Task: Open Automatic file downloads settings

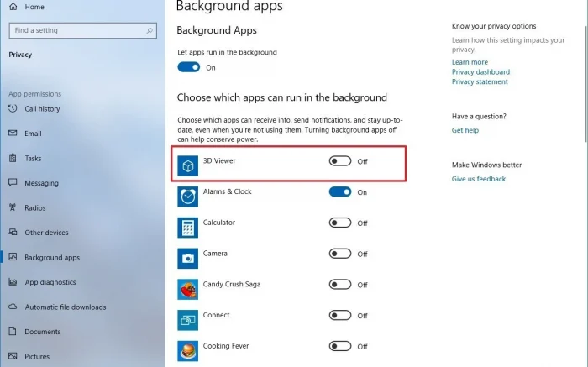Action: point(66,307)
